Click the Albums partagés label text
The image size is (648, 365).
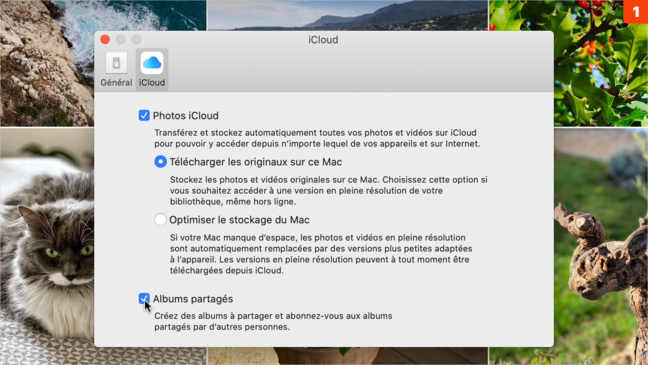pyautogui.click(x=193, y=299)
